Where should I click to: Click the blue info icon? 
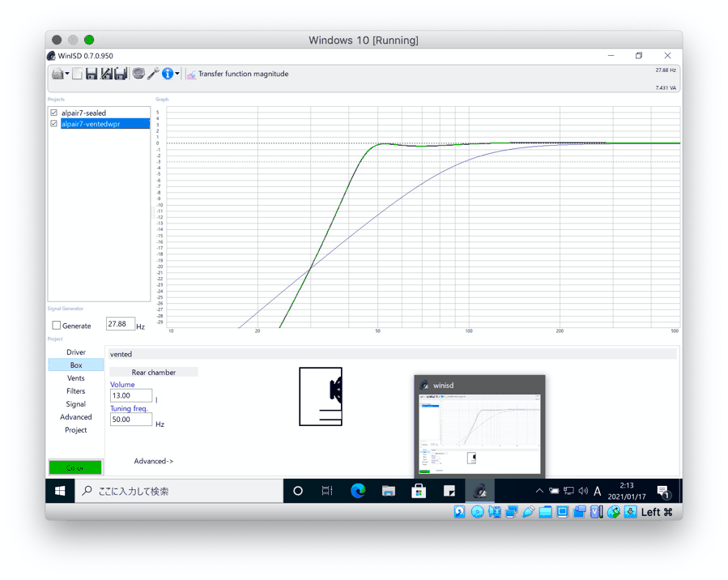tap(167, 74)
